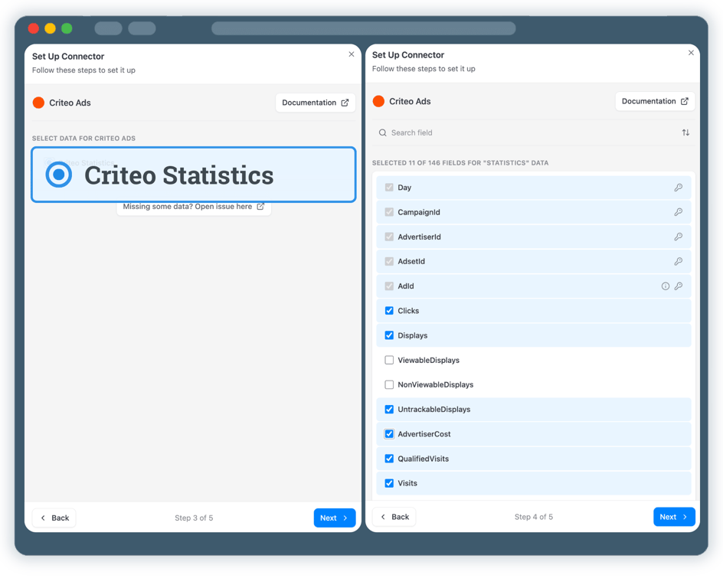This screenshot has height=588, width=723.
Task: Uncheck the AdvertiserCost field
Action: coord(389,434)
